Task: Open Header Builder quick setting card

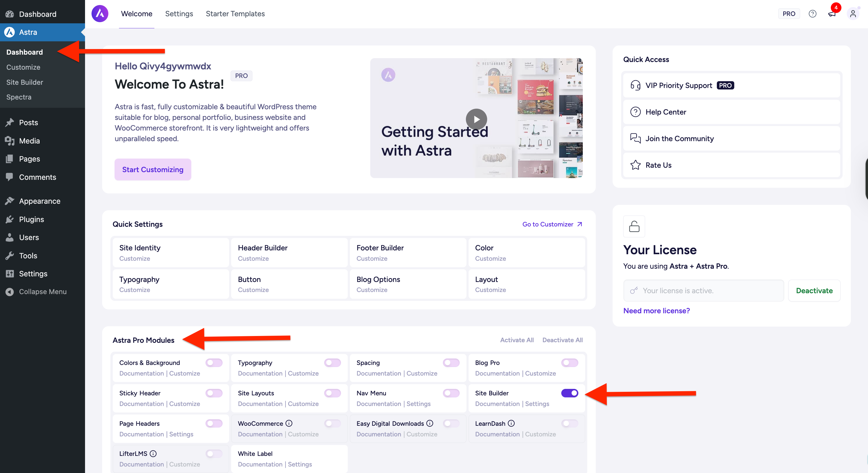Action: pyautogui.click(x=289, y=253)
